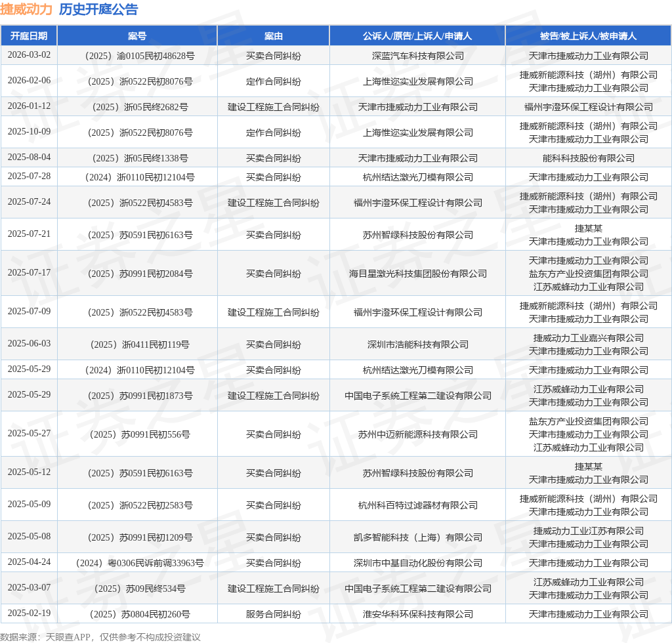
Task: Select date cell 2025-07-24
Action: (x=29, y=202)
